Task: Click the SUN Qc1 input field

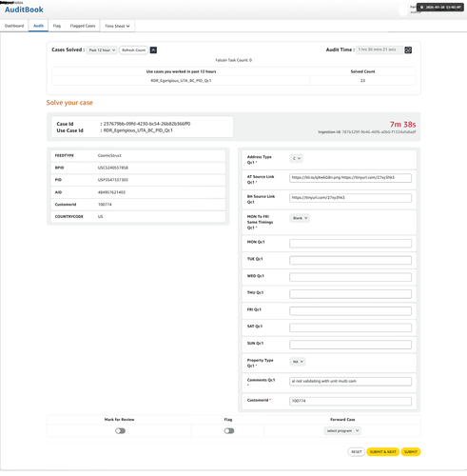Action: [x=350, y=345]
